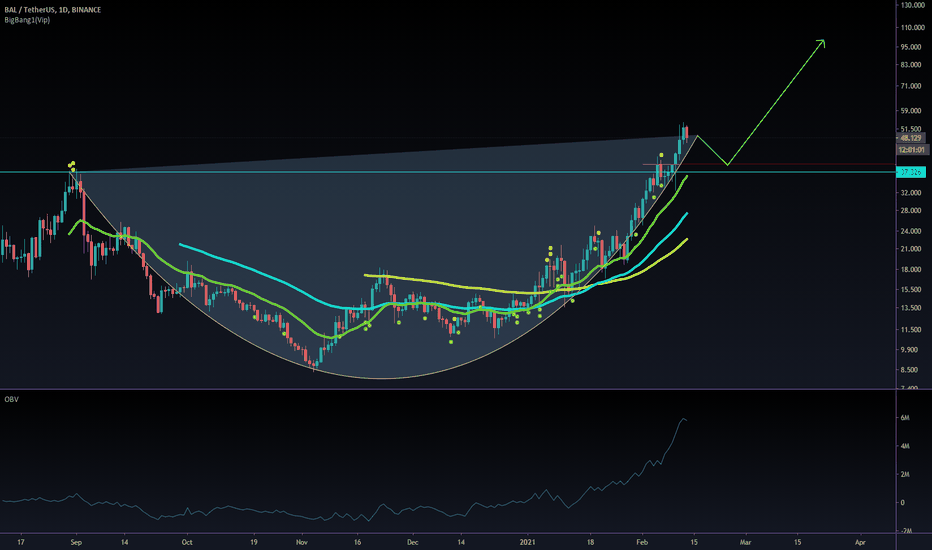Click the 4M label on OBV axis
Viewport: 932px width, 550px height.
tap(905, 446)
